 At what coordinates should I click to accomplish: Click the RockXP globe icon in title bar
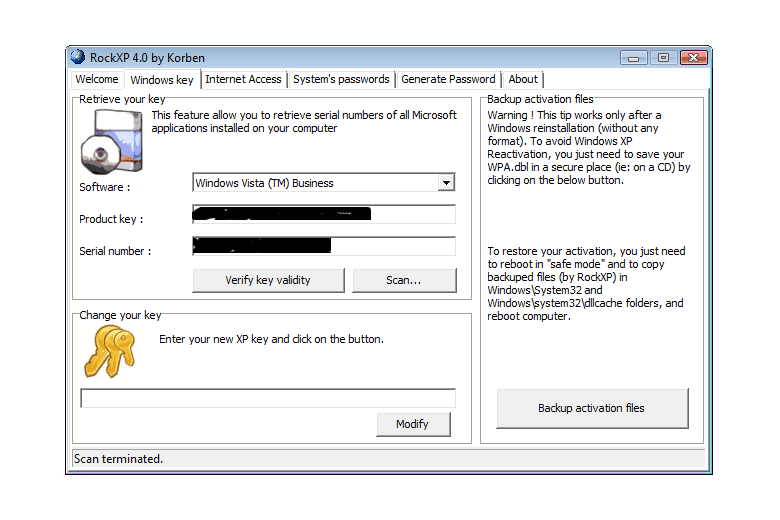tap(78, 57)
